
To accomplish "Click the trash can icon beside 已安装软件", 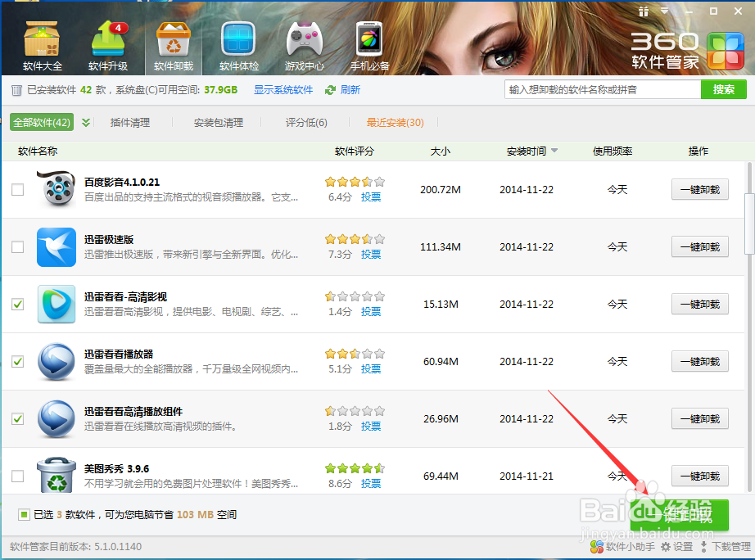I will (16, 90).
